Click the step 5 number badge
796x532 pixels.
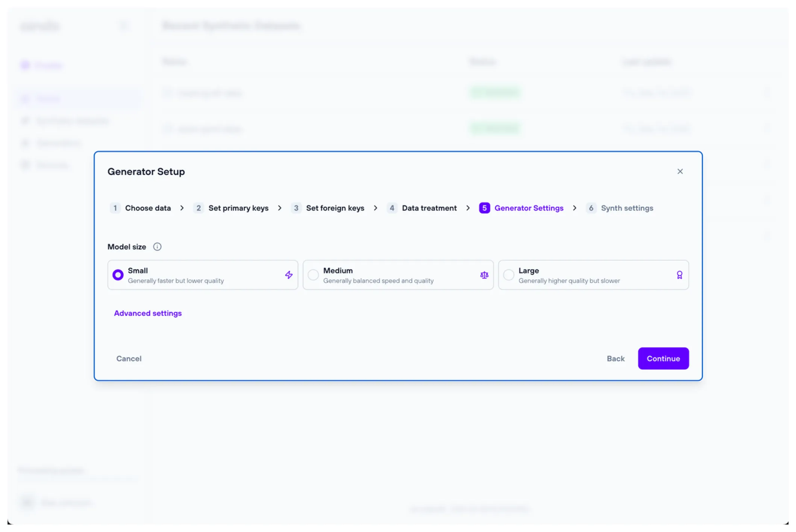point(484,208)
